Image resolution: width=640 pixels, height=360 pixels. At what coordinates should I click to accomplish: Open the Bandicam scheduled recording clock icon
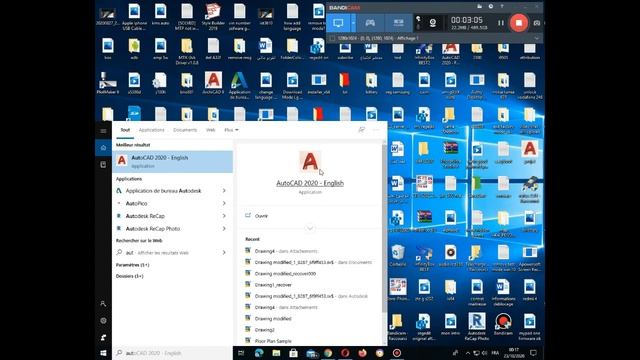(491, 7)
